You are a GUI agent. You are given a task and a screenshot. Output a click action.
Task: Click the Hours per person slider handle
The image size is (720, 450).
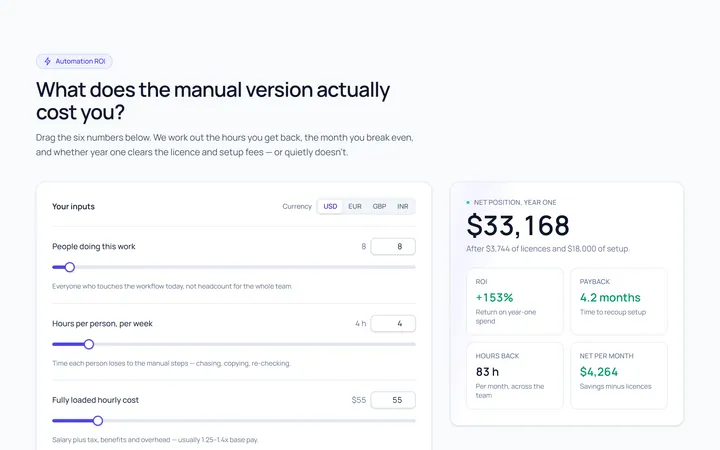[89, 344]
